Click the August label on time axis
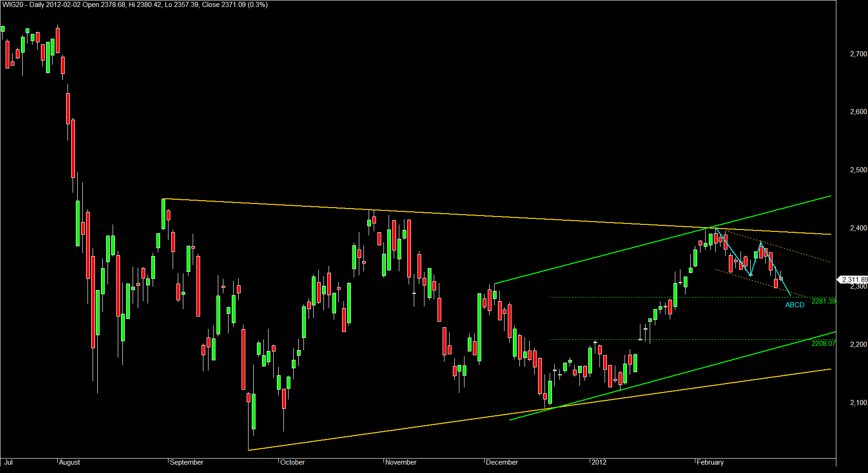 [x=70, y=462]
